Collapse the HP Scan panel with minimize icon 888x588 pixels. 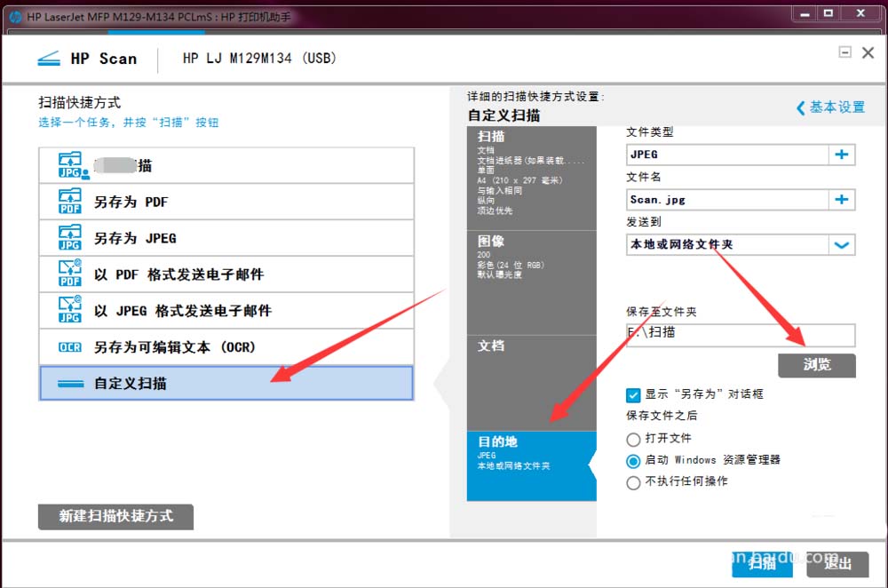pyautogui.click(x=845, y=52)
